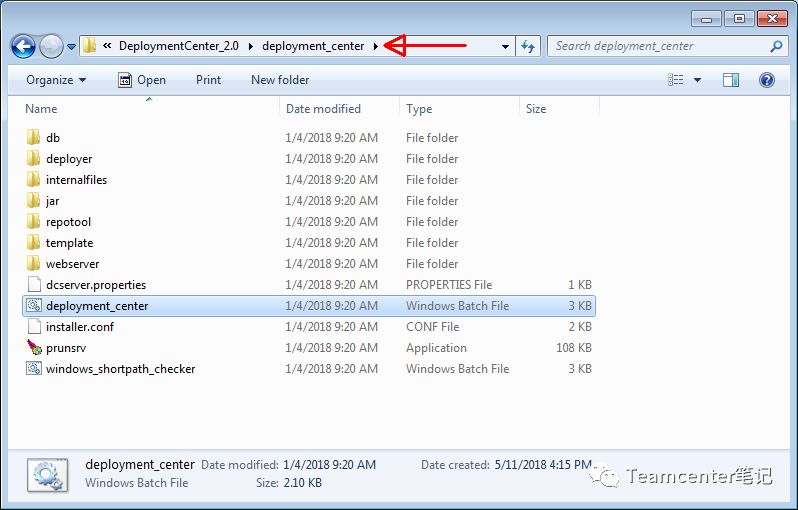Click the Print toolbar button
The image size is (798, 510).
(x=209, y=80)
